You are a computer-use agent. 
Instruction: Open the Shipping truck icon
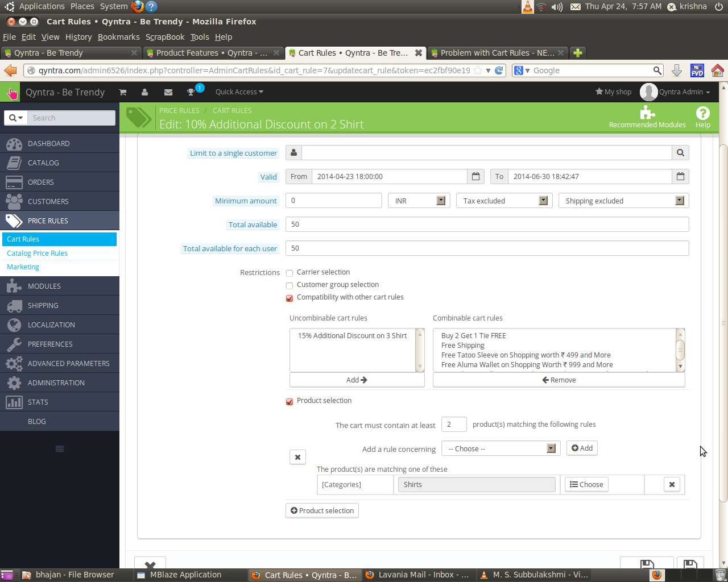[x=14, y=306]
